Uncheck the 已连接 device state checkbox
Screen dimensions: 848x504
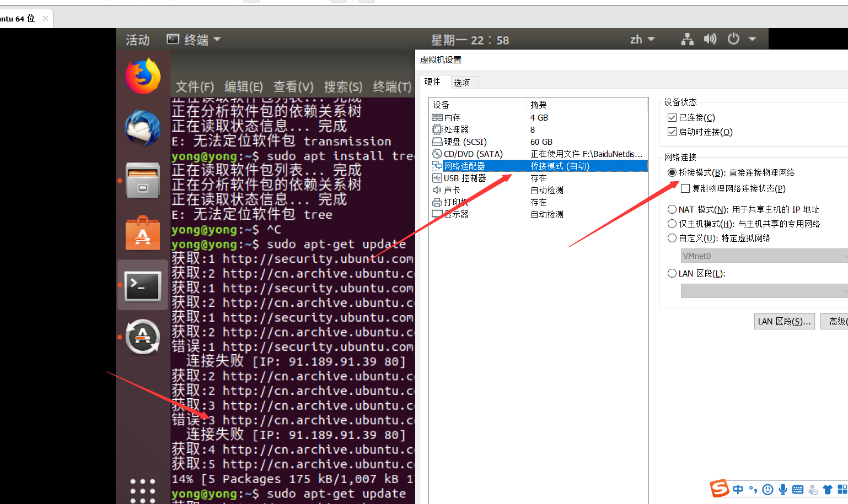[672, 117]
